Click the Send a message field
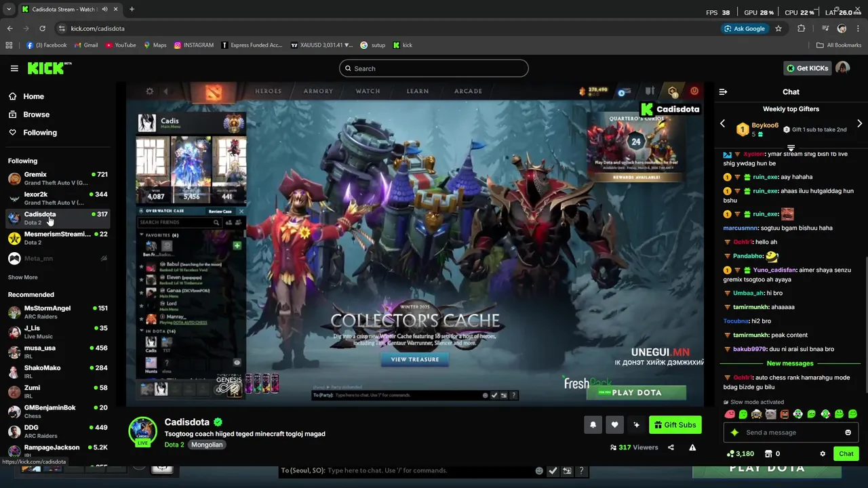Viewport: 868px width, 488px height. coord(791,432)
